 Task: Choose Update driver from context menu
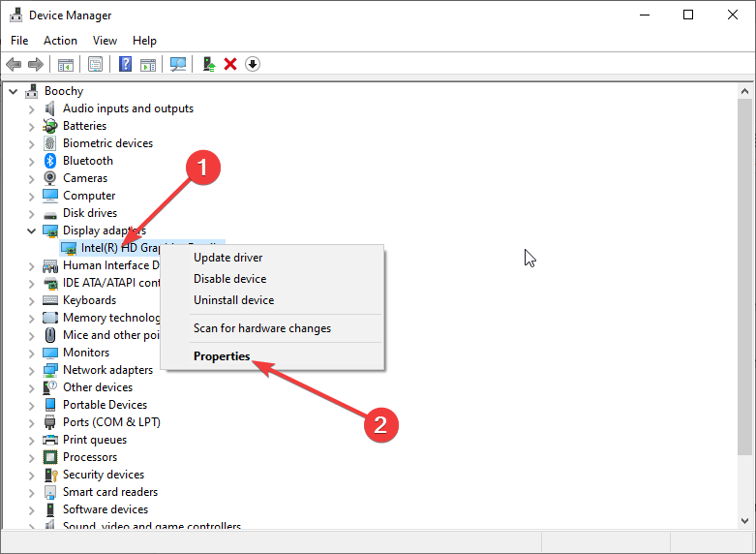coord(272,258)
